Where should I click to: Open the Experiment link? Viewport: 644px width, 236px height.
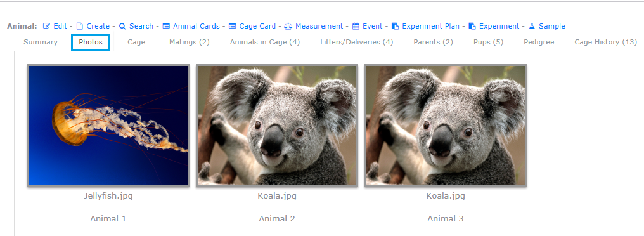point(499,26)
